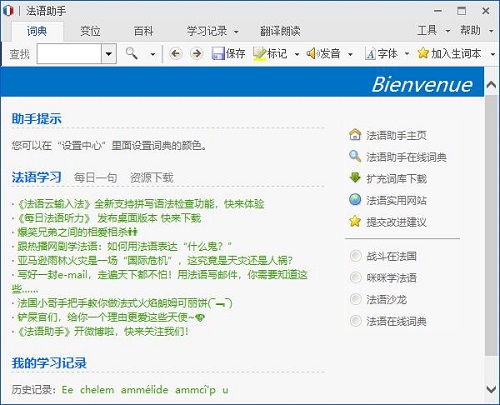The height and width of the screenshot is (405, 500).
Task: Click the scrollbar down arrow
Action: [491, 389]
